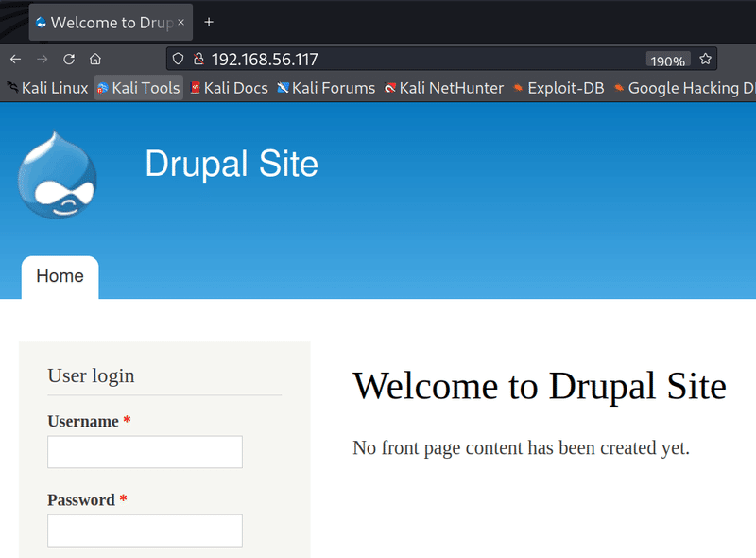Open the insecure connection padlock icon
This screenshot has width=756, height=558.
coord(198,60)
